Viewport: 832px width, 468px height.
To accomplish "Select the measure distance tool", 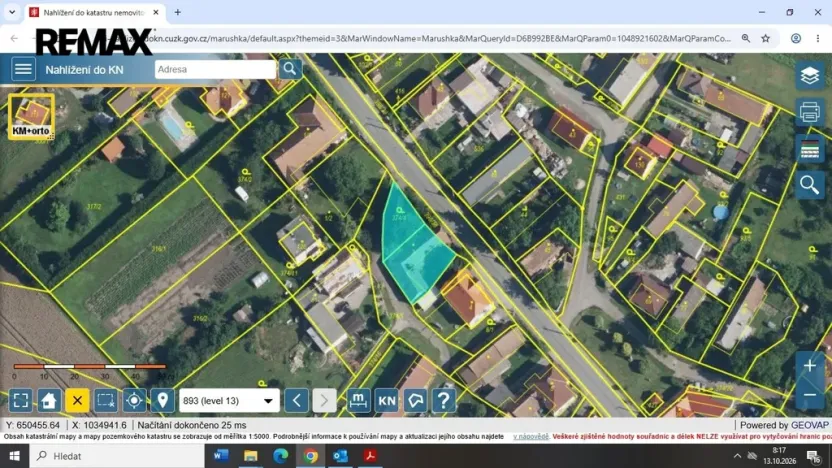I will (359, 401).
